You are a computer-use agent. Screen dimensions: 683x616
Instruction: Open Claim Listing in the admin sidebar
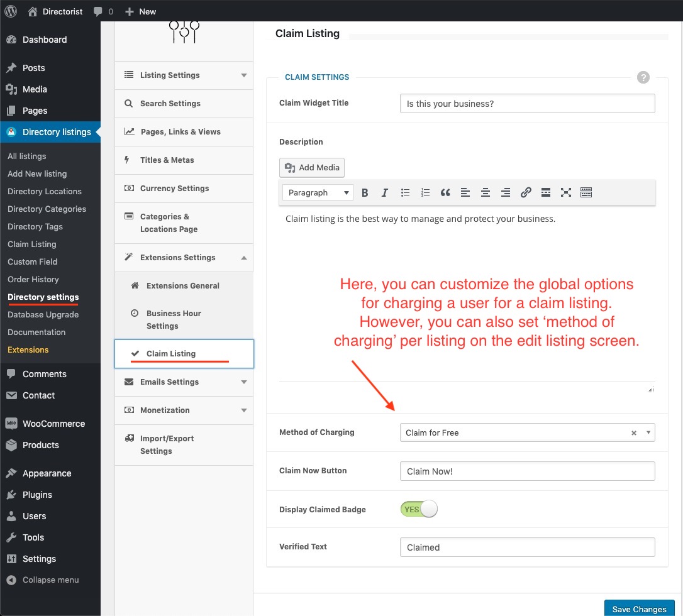point(32,245)
